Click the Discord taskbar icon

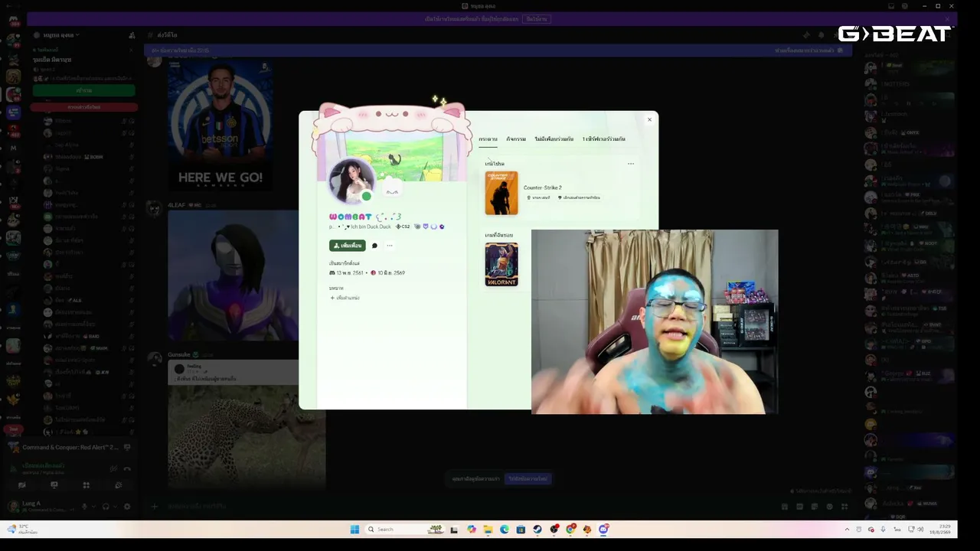coord(603,530)
